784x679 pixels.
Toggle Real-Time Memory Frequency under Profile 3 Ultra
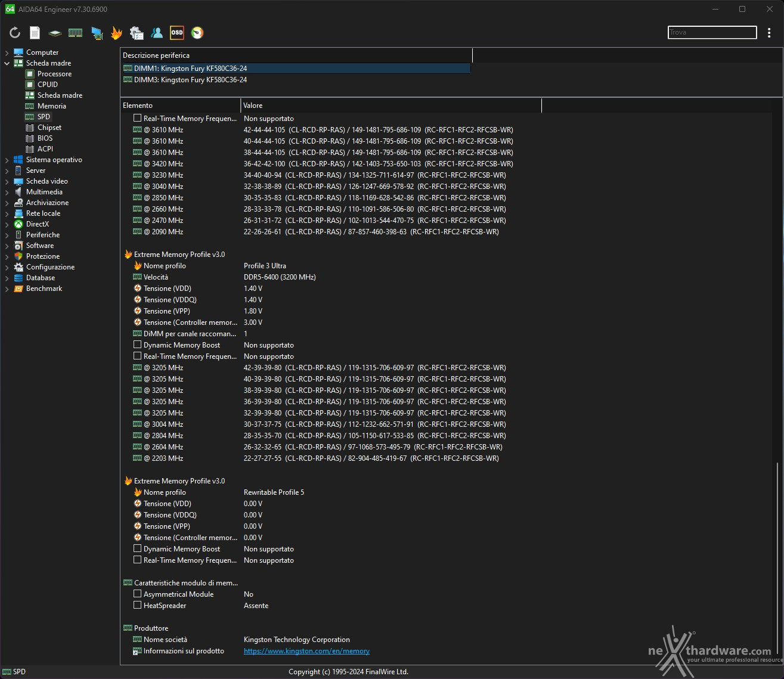138,356
